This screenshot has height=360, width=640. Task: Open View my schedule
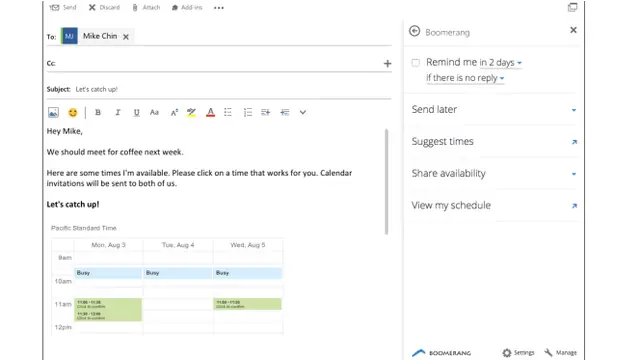[494, 205]
